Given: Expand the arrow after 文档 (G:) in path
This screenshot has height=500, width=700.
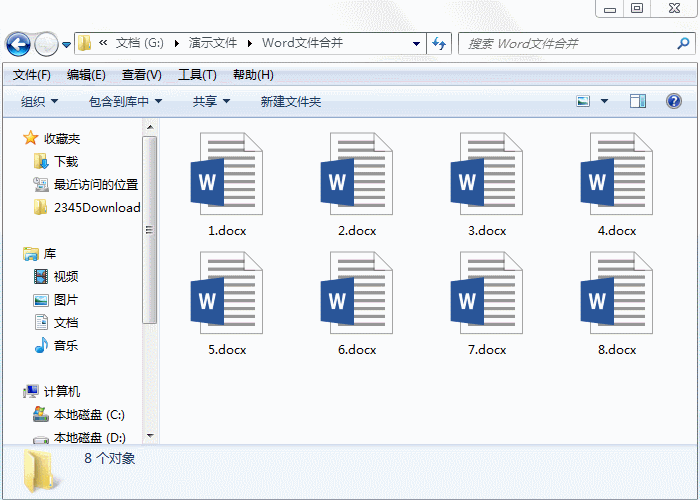Looking at the screenshot, I should (177, 43).
